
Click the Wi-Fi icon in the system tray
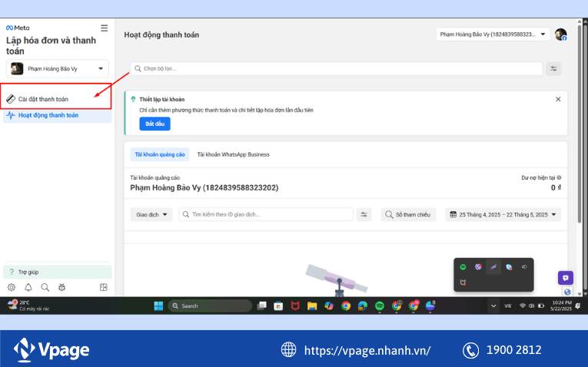[523, 306]
